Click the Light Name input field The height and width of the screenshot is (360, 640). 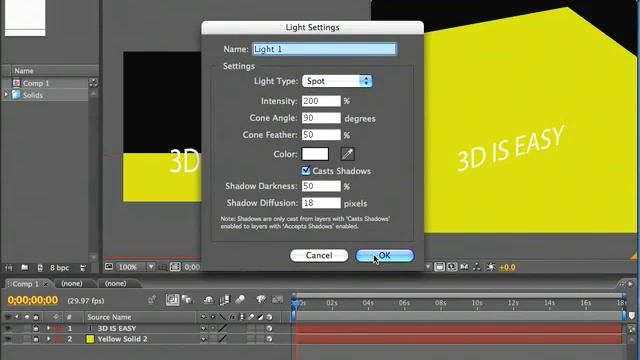[324, 49]
